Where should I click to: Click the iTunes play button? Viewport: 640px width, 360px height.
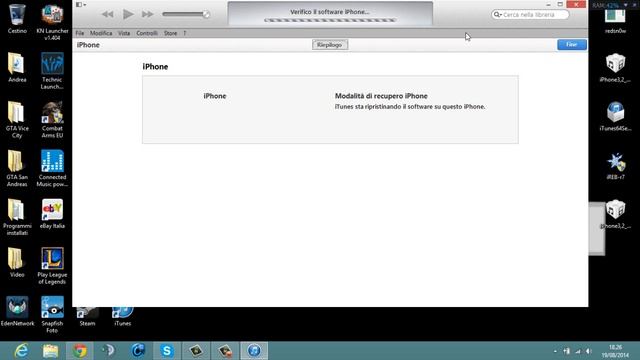tap(128, 14)
